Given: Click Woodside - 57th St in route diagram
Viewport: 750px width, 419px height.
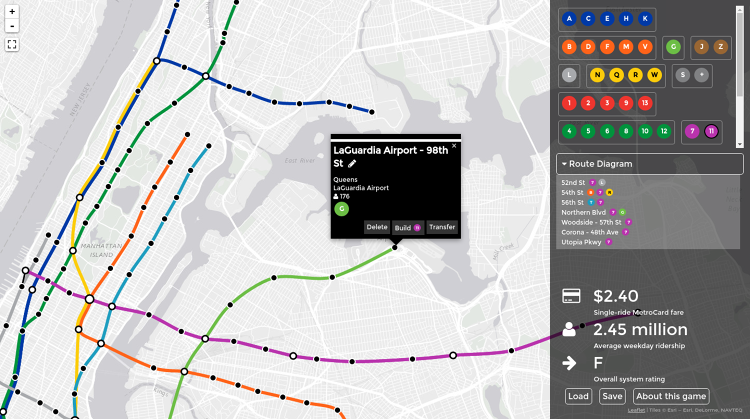Looking at the screenshot, I should click(591, 222).
